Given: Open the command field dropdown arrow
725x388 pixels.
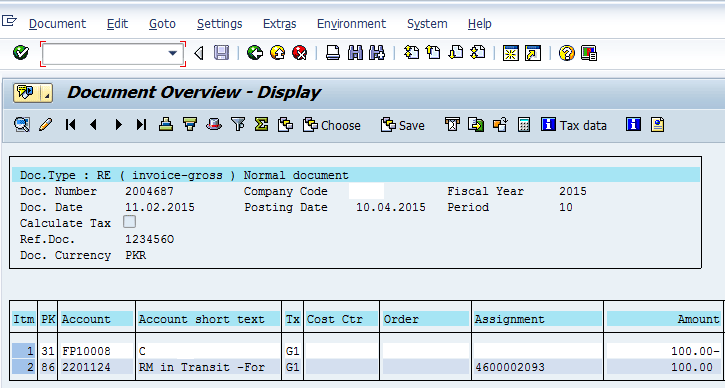Looking at the screenshot, I should tap(172, 53).
